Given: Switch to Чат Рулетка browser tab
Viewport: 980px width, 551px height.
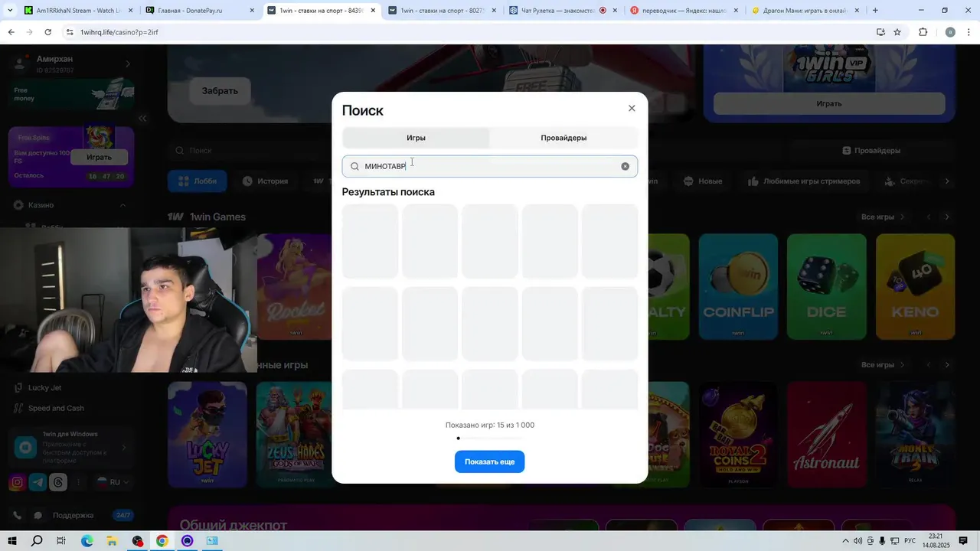Looking at the screenshot, I should [x=563, y=11].
